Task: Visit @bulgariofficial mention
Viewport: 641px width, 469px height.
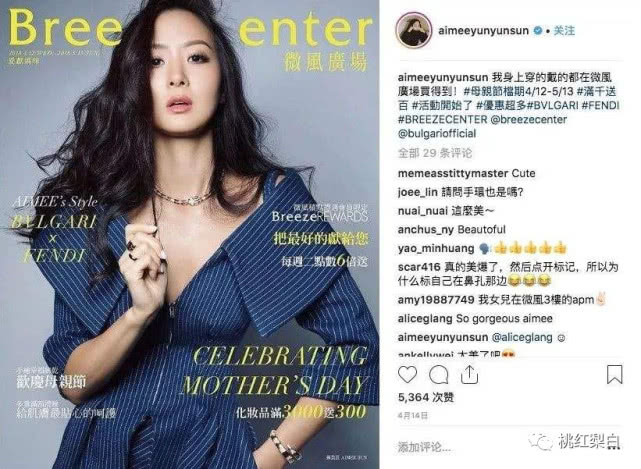Action: [437, 134]
